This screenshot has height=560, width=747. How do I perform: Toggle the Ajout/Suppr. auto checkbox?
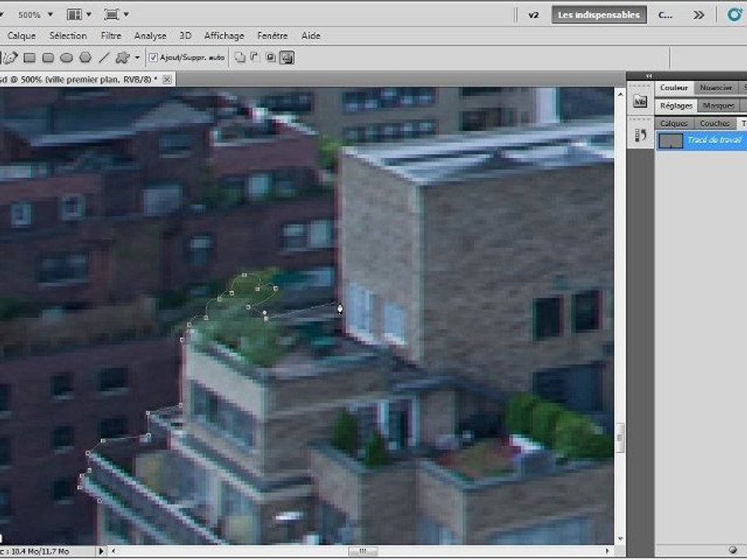[x=153, y=58]
